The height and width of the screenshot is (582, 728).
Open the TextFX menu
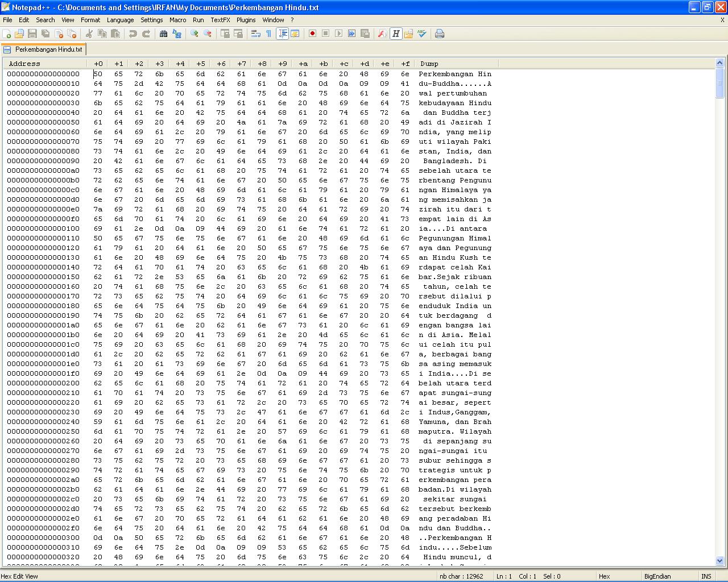(x=220, y=20)
